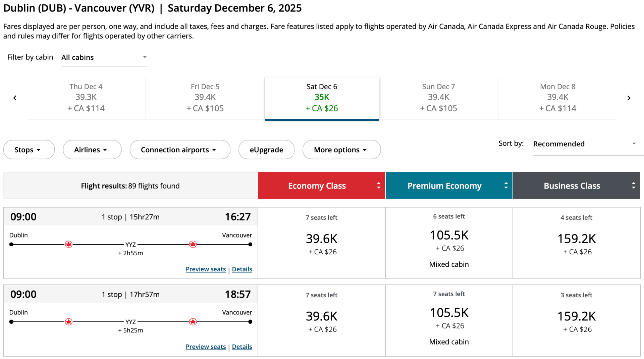Open the Sort by Recommended dropdown
Screen dimensions: 644x359
pos(585,144)
